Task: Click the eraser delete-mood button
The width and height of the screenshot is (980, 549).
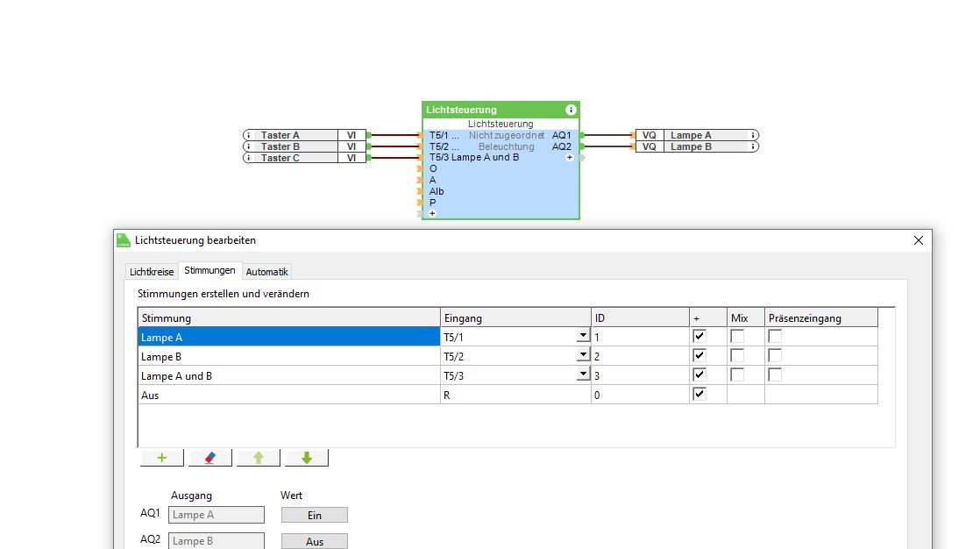Action: pyautogui.click(x=209, y=458)
